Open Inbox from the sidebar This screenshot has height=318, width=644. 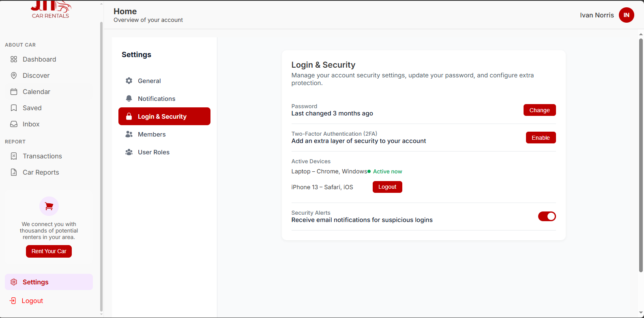click(49, 124)
